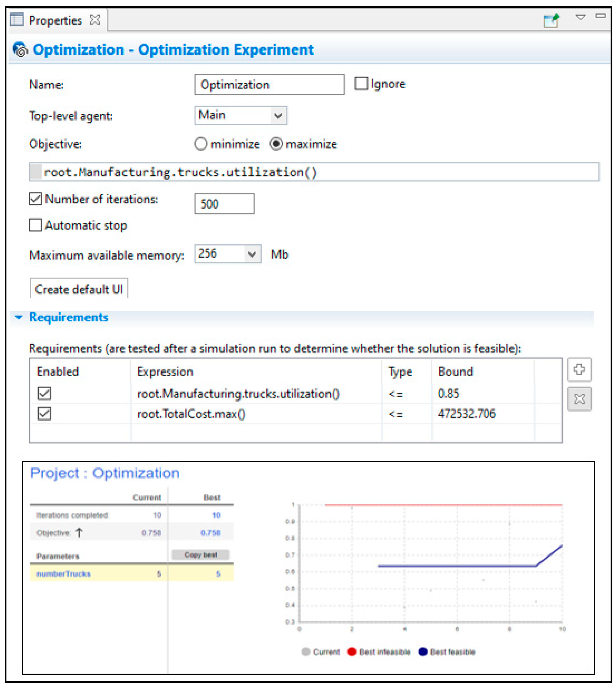Image resolution: width=616 pixels, height=687 pixels.
Task: Click the iterations field showing 500
Action: tap(224, 204)
